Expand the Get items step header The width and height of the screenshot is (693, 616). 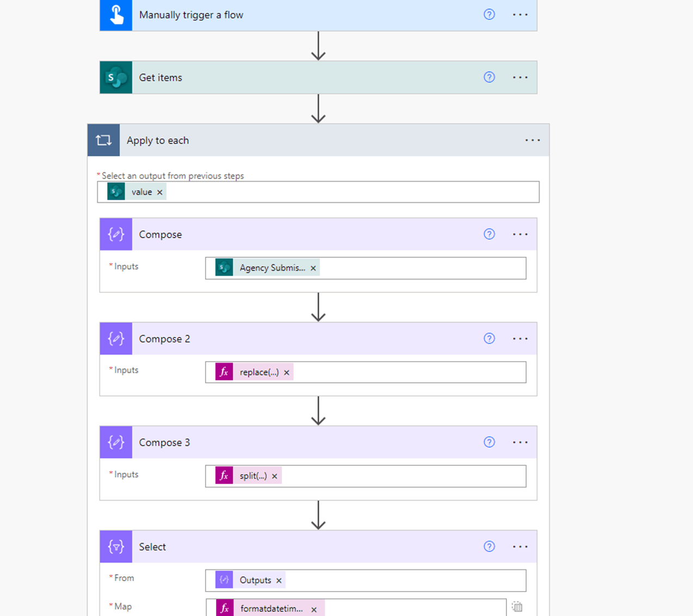pyautogui.click(x=318, y=77)
